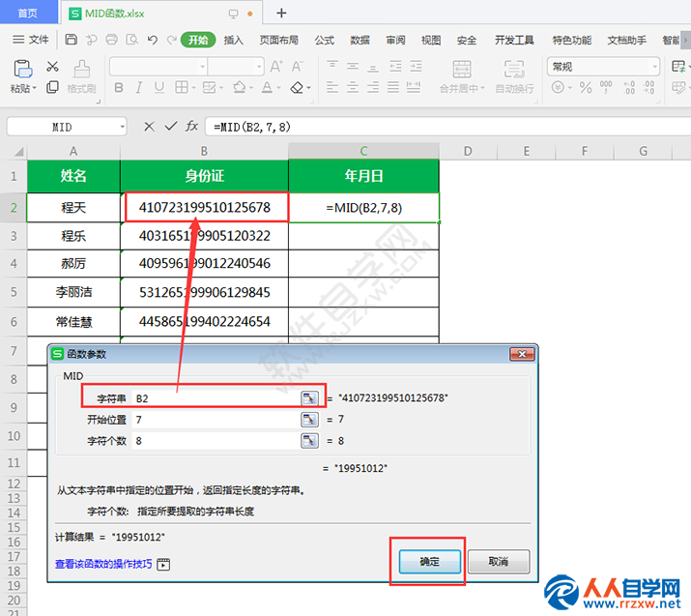Expand Merge and Center options arrow
The image size is (691, 616).
coord(482,88)
